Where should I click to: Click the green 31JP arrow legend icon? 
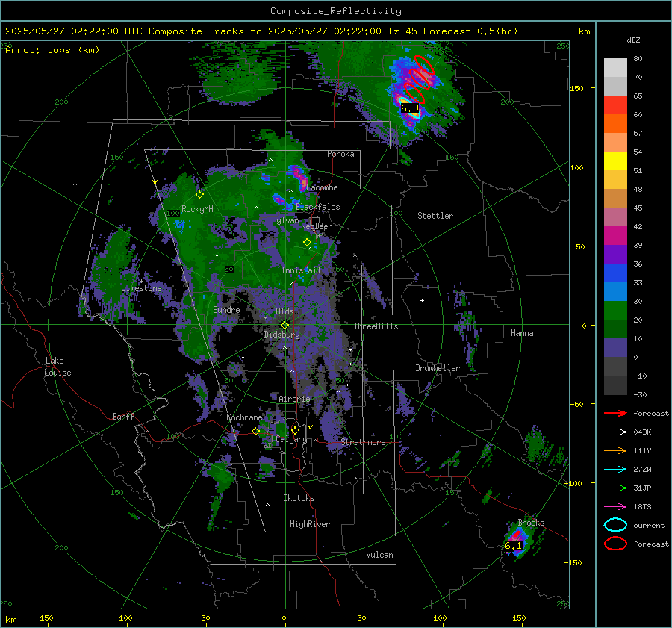615,488
